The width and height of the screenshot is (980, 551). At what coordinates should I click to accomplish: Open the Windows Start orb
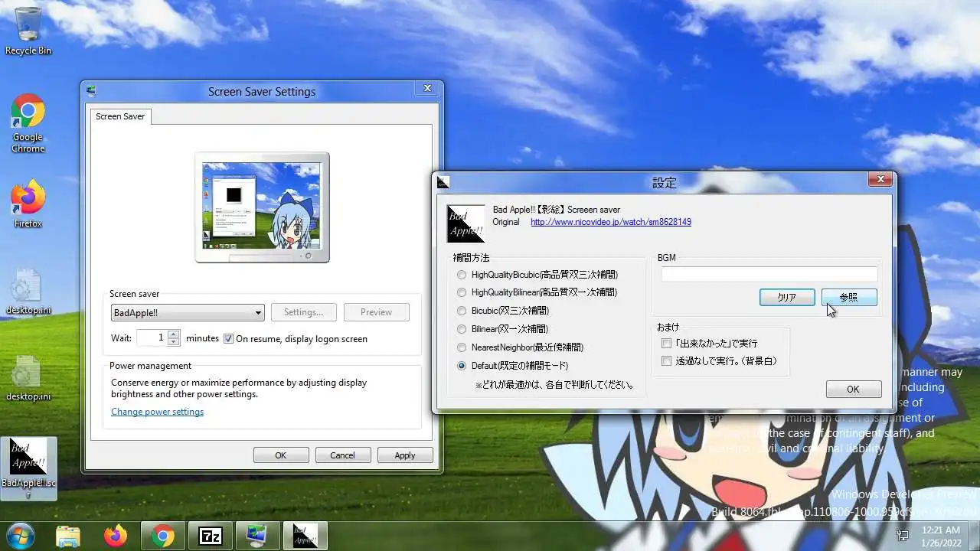coord(20,536)
